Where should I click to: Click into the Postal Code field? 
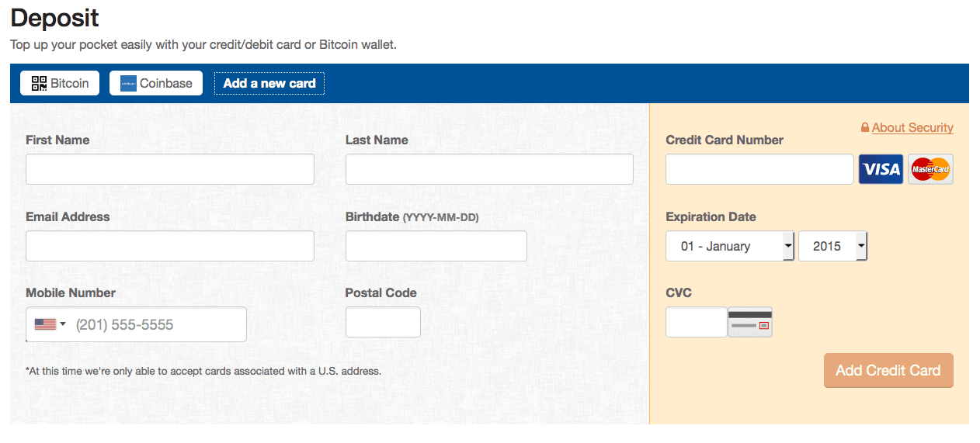click(x=383, y=322)
